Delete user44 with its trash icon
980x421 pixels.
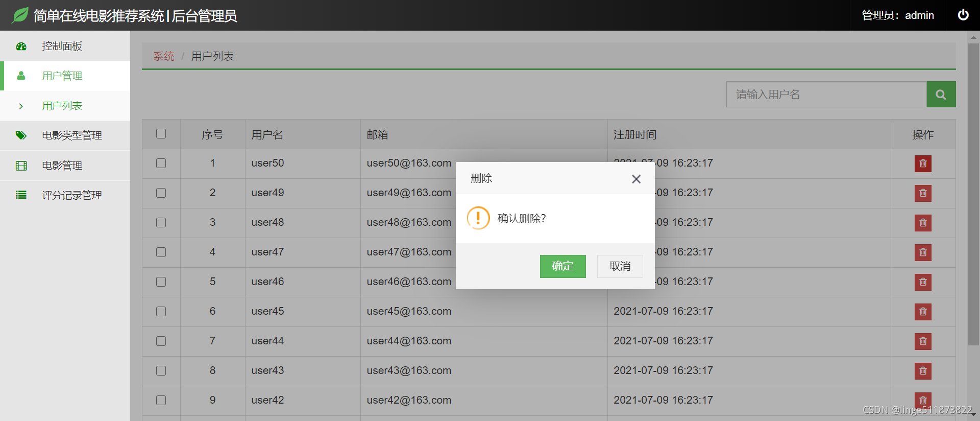click(x=923, y=341)
